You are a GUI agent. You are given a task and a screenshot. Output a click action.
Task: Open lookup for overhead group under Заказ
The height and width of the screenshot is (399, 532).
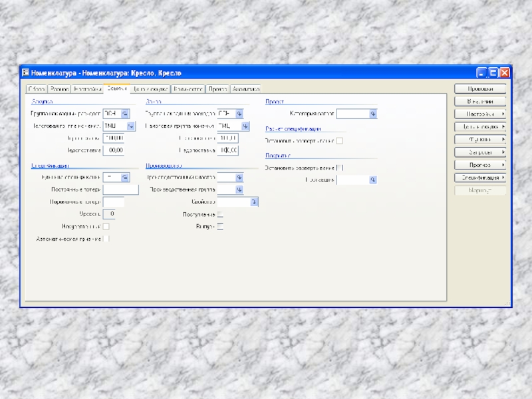(x=239, y=114)
